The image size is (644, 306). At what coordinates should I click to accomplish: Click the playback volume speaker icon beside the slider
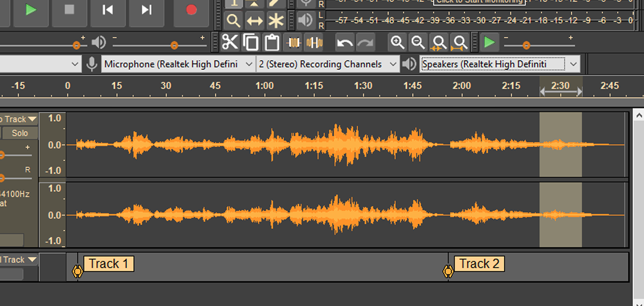pyautogui.click(x=99, y=43)
